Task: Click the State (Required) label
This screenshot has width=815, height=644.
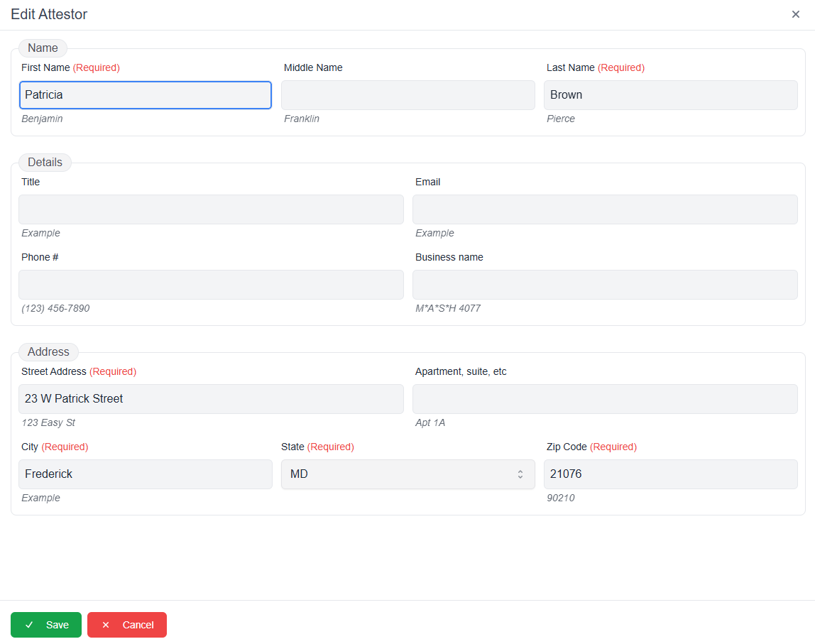Action: [x=317, y=447]
